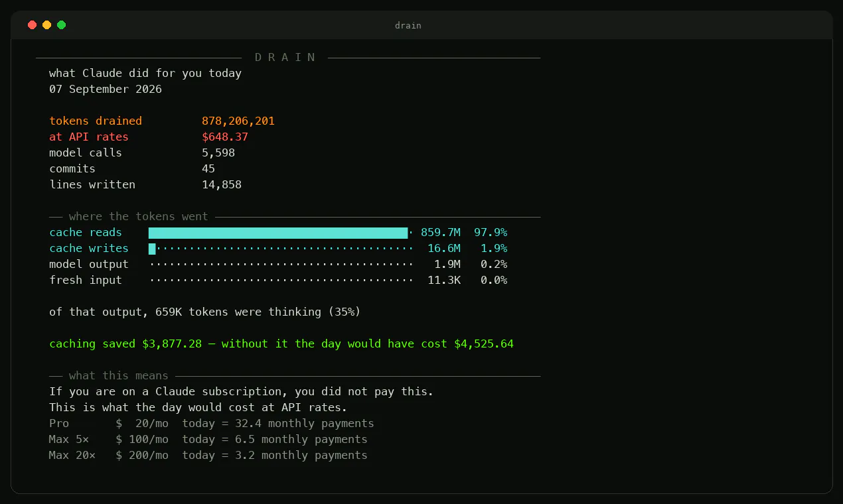
Task: Click the model calls value '5,598'
Action: click(218, 153)
